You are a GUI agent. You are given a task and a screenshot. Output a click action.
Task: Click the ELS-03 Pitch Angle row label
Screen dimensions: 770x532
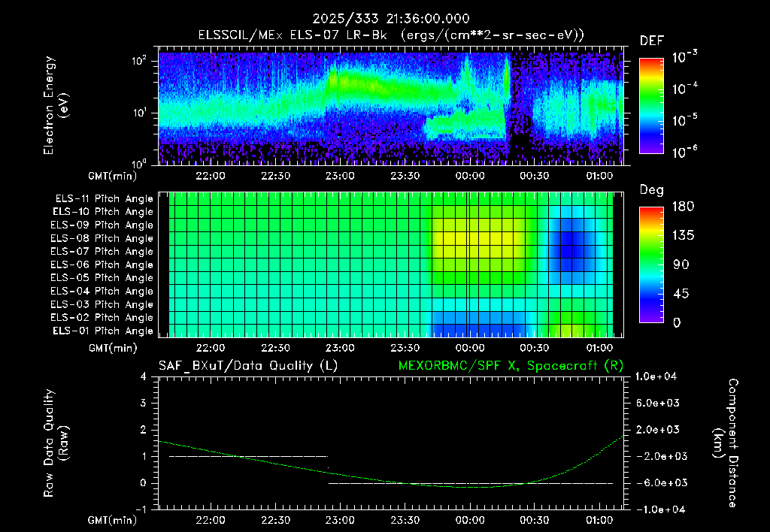click(x=102, y=304)
